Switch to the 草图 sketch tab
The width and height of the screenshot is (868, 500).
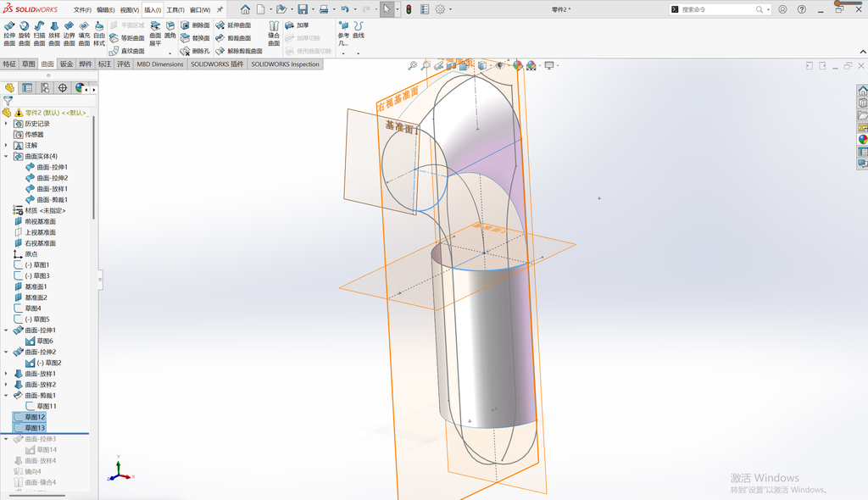[x=28, y=64]
